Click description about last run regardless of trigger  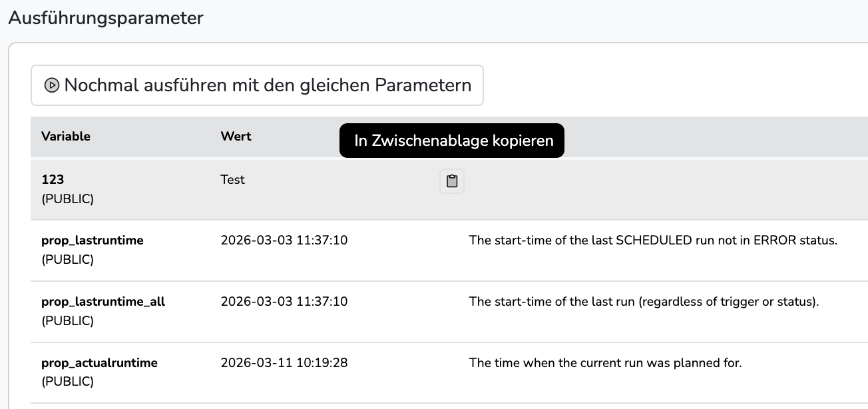(x=643, y=302)
